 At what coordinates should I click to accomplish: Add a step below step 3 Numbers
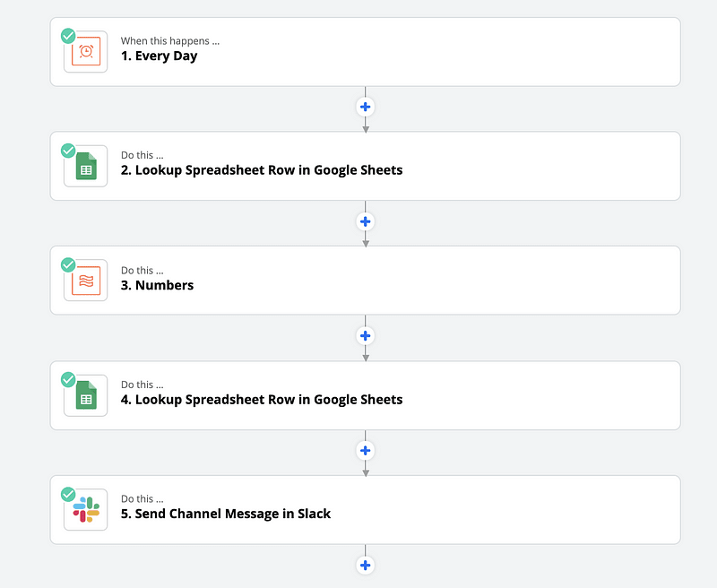pos(366,336)
